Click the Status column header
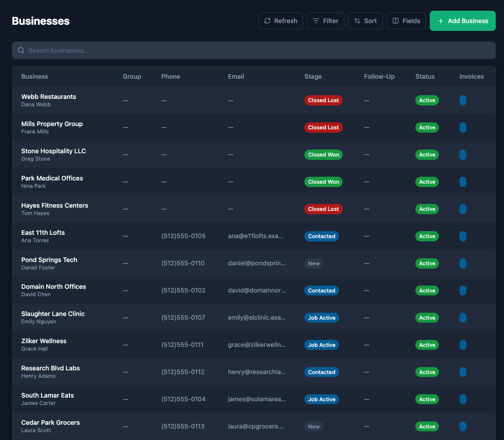 [425, 77]
